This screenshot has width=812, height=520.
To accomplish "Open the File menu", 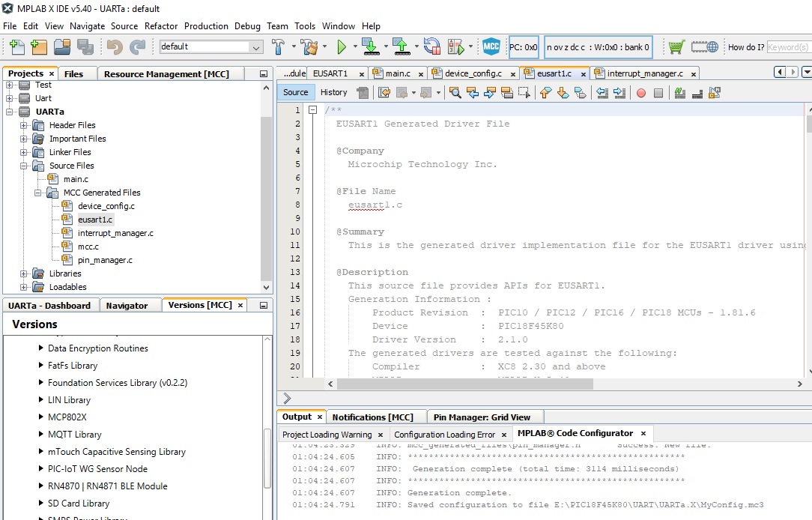I will coord(10,26).
